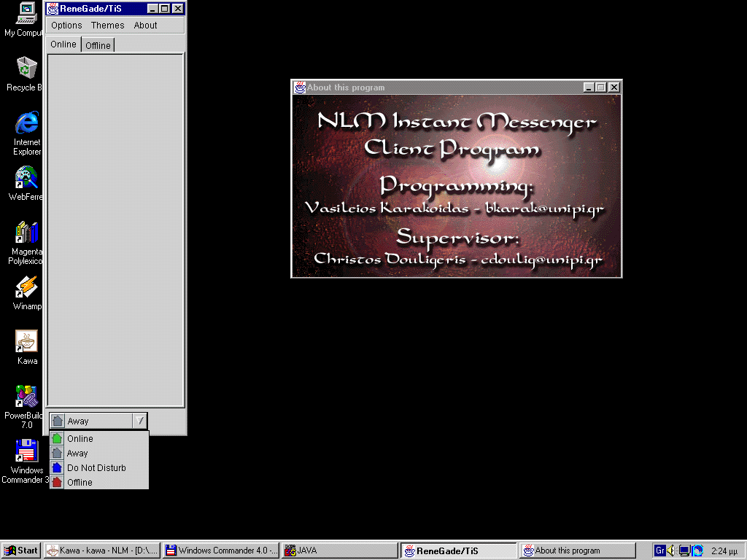Close the About this program window
The image size is (747, 560).
tap(614, 87)
